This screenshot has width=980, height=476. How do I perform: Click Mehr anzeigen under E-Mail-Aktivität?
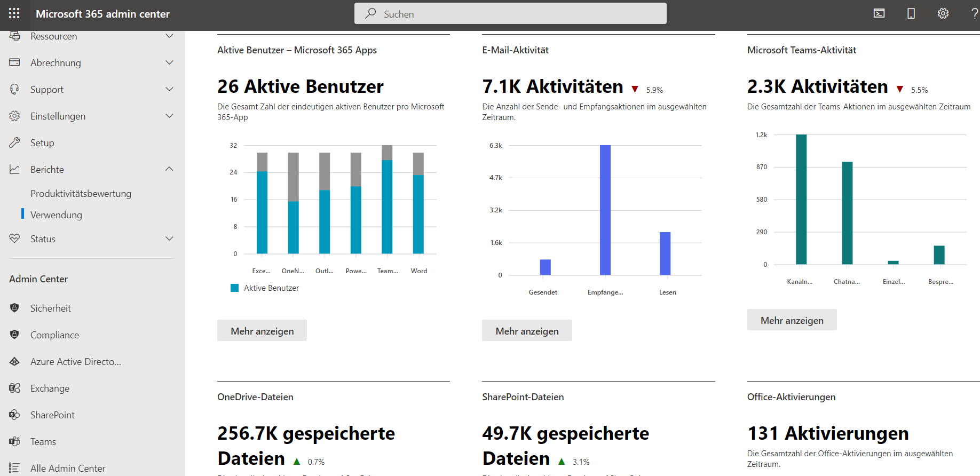(x=527, y=330)
